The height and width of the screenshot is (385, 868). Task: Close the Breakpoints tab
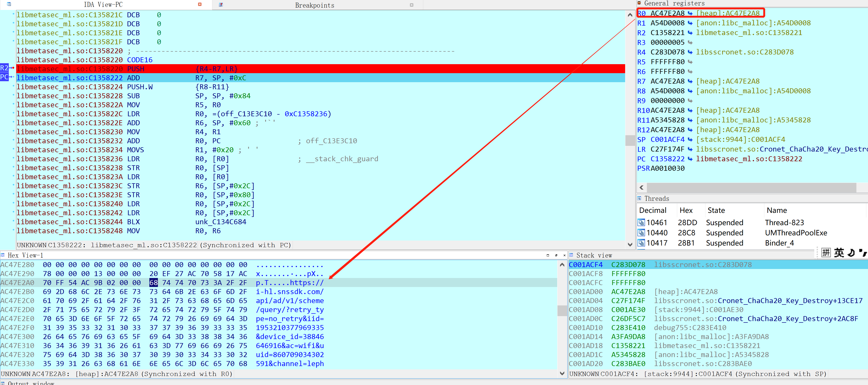point(411,5)
